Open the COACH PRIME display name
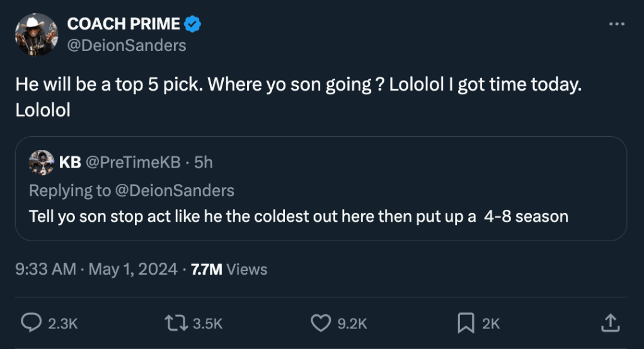This screenshot has height=349, width=644. (124, 24)
